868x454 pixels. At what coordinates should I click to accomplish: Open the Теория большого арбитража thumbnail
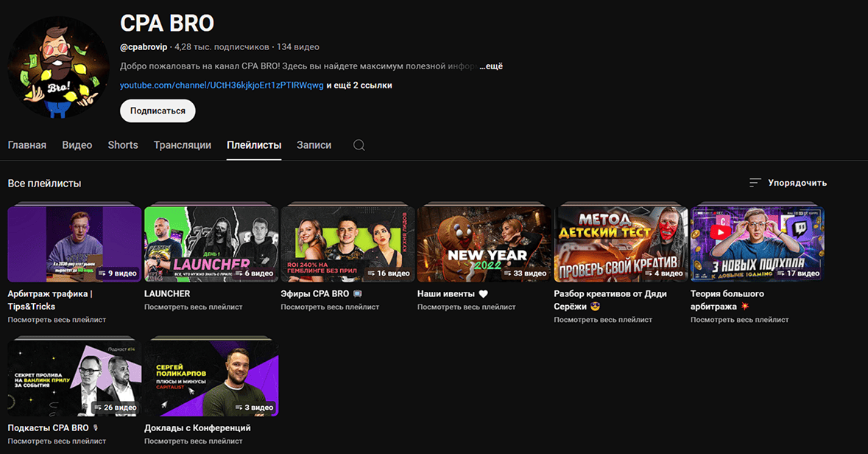(758, 244)
